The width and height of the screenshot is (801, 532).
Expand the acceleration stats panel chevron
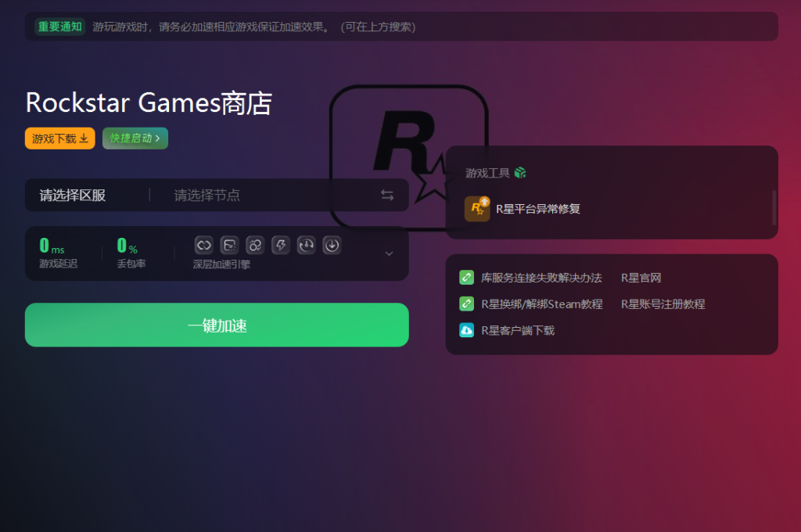389,253
